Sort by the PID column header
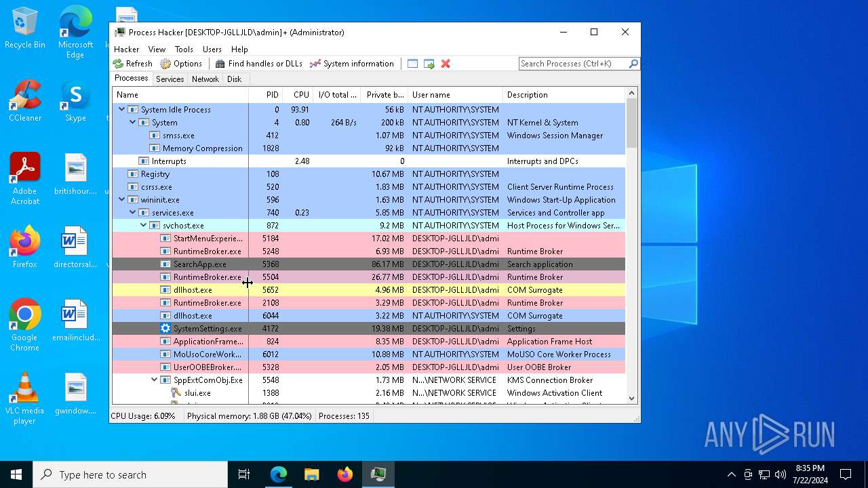The width and height of the screenshot is (868, 488). (x=266, y=95)
